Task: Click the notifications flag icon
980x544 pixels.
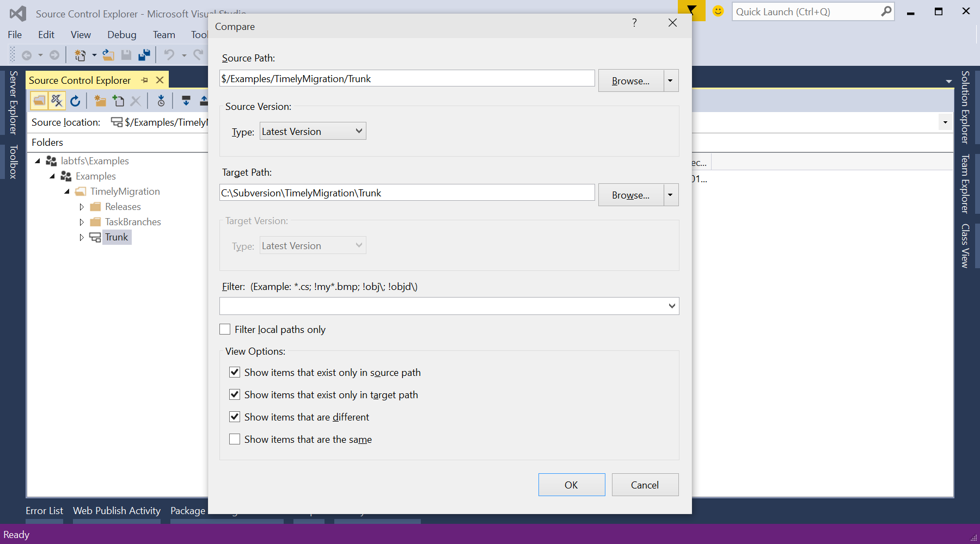Action: [x=691, y=10]
